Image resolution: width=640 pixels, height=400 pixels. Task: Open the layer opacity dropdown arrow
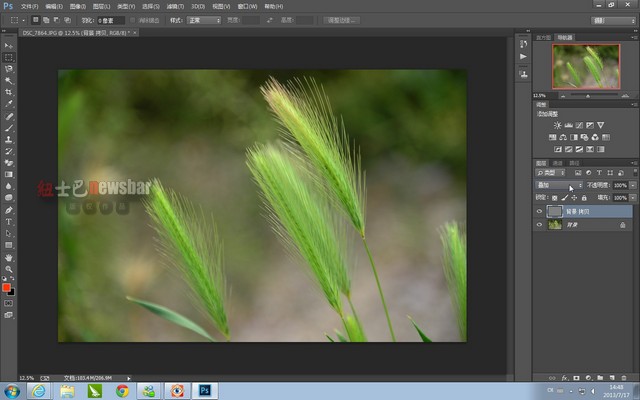[x=633, y=185]
